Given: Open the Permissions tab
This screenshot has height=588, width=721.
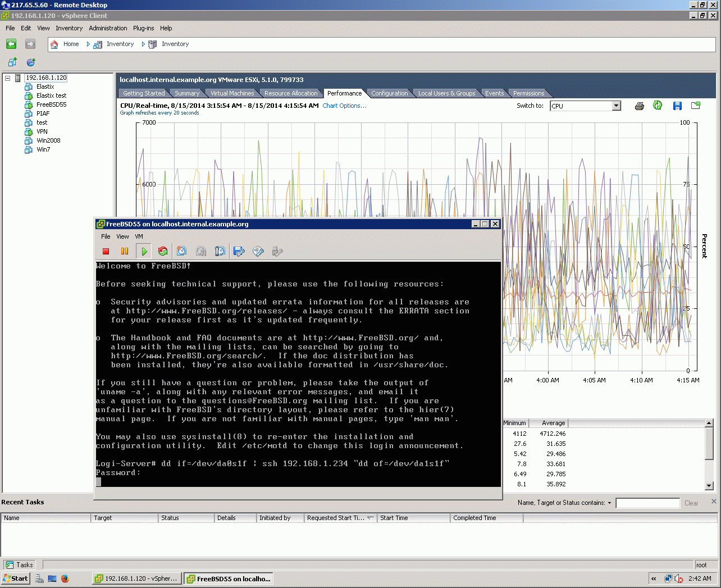Looking at the screenshot, I should point(529,93).
